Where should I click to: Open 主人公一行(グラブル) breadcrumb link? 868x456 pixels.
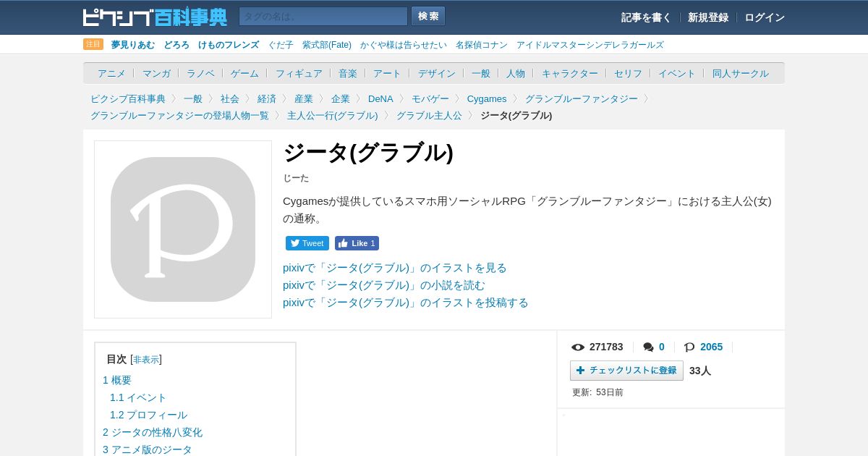[333, 115]
